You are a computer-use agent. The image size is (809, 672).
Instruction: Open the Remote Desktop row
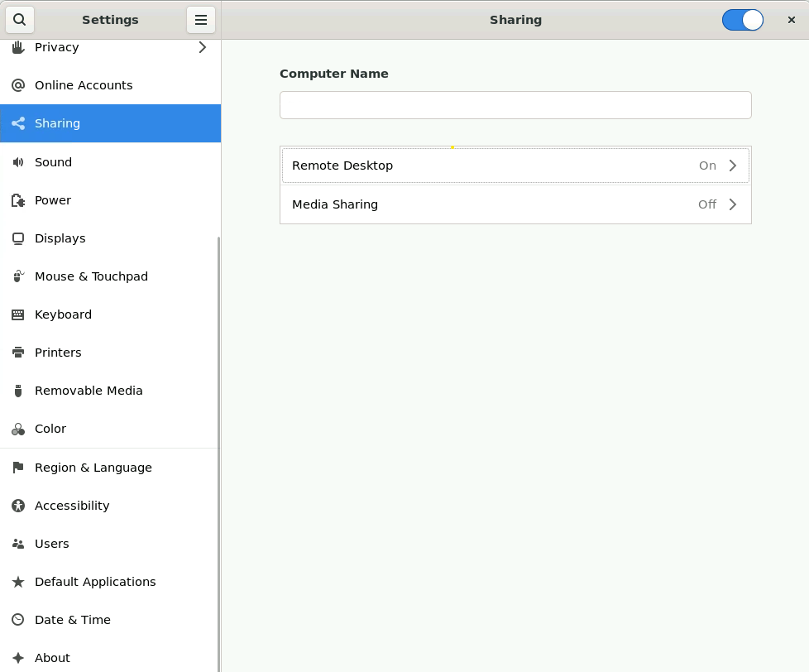pos(496,166)
